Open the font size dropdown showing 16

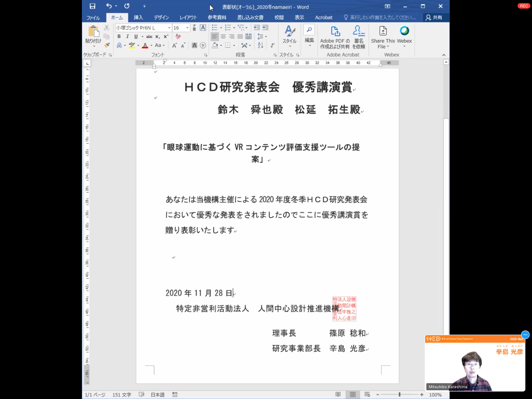187,28
